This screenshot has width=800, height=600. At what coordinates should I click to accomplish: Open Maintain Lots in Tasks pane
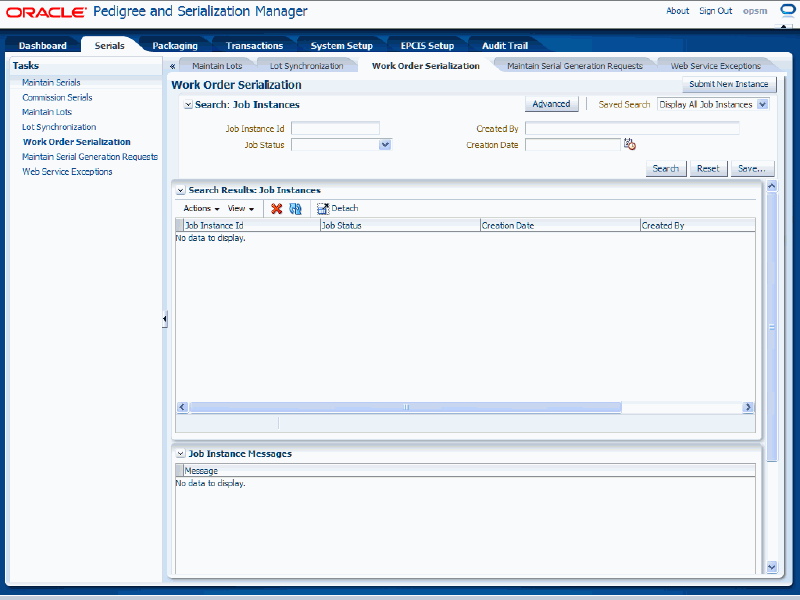[47, 112]
